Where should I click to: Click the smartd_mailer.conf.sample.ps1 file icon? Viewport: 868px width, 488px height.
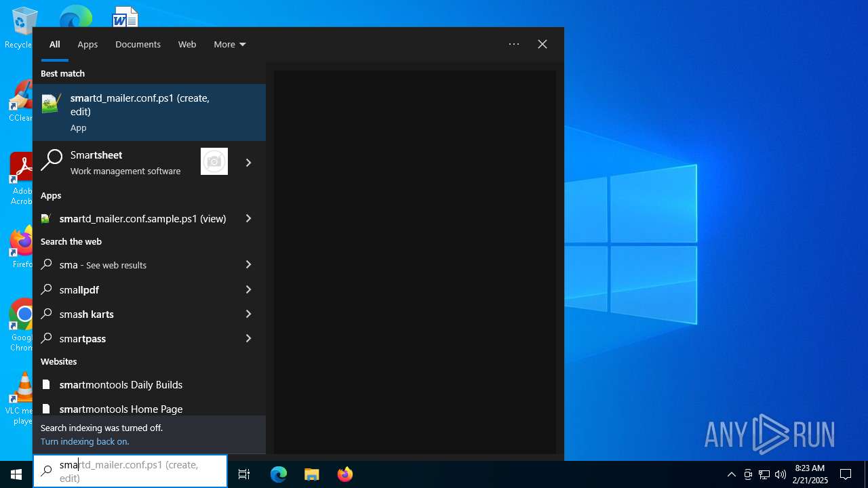pyautogui.click(x=46, y=218)
